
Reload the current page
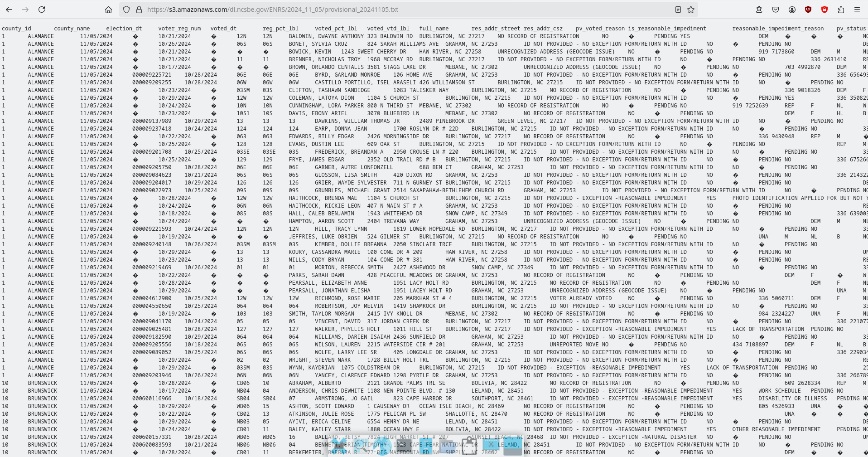coord(42,10)
